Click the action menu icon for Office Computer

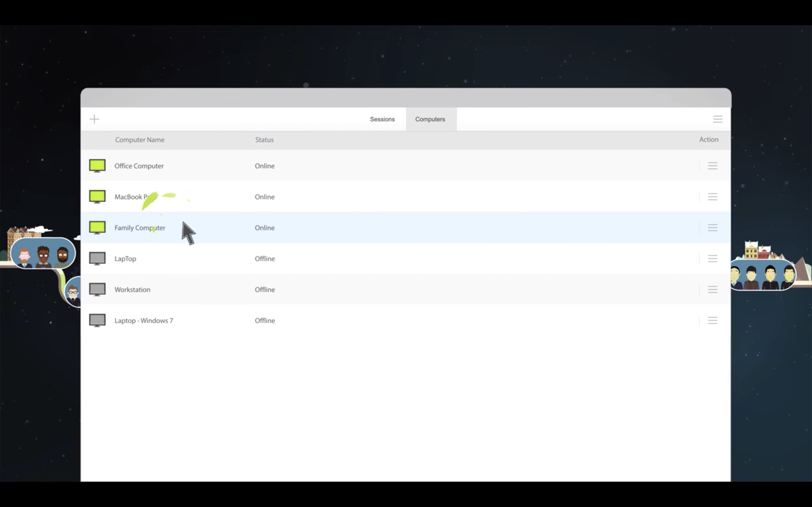click(x=713, y=166)
